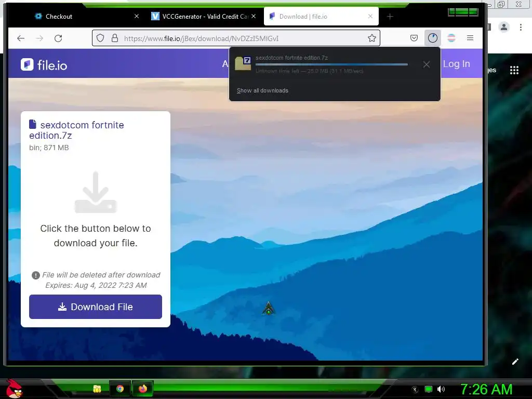Screen dimensions: 532x399
Task: Close the Checkout tab
Action: pyautogui.click(x=137, y=16)
